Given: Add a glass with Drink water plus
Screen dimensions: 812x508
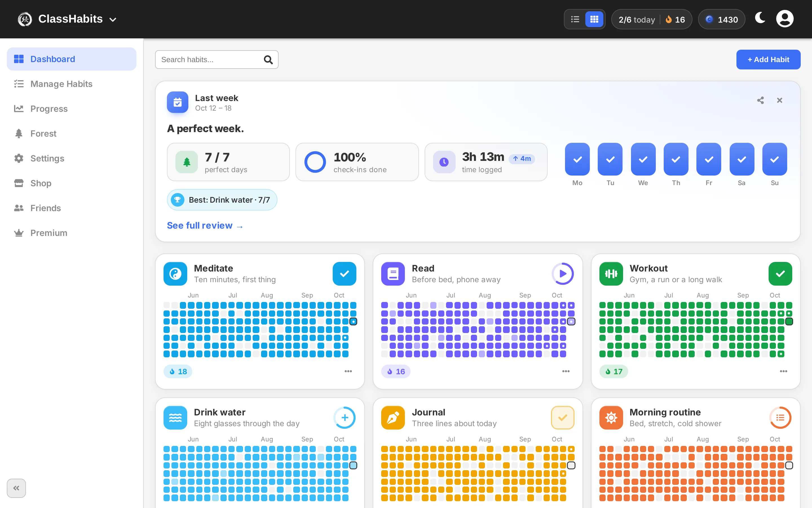Looking at the screenshot, I should [x=345, y=418].
